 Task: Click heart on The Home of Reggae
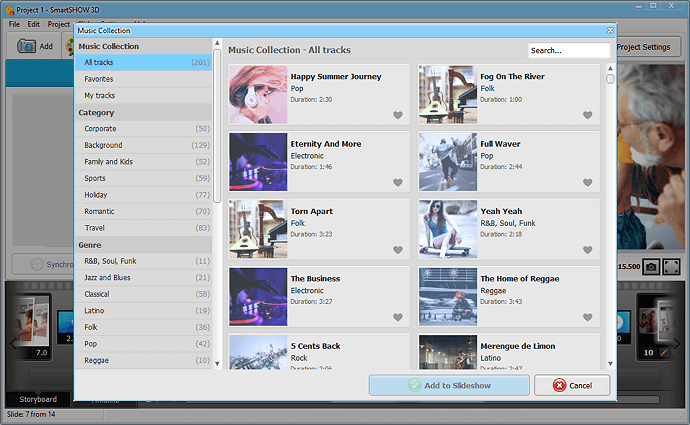pyautogui.click(x=588, y=317)
